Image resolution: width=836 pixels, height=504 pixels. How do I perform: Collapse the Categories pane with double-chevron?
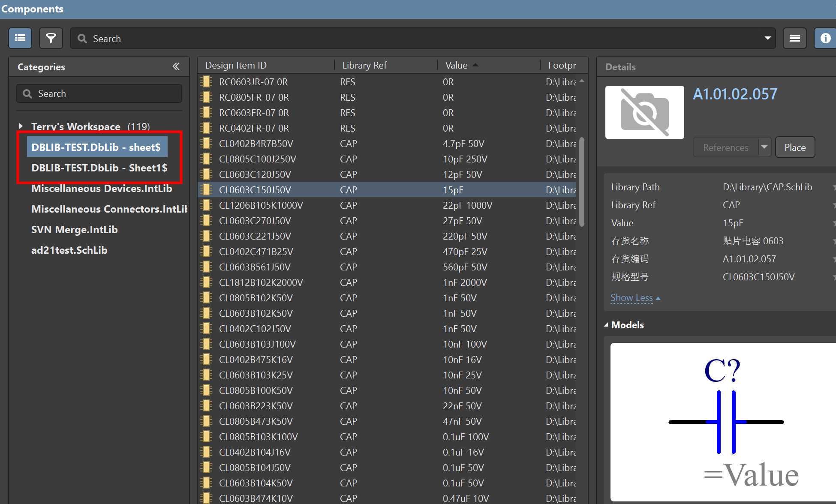(x=176, y=66)
